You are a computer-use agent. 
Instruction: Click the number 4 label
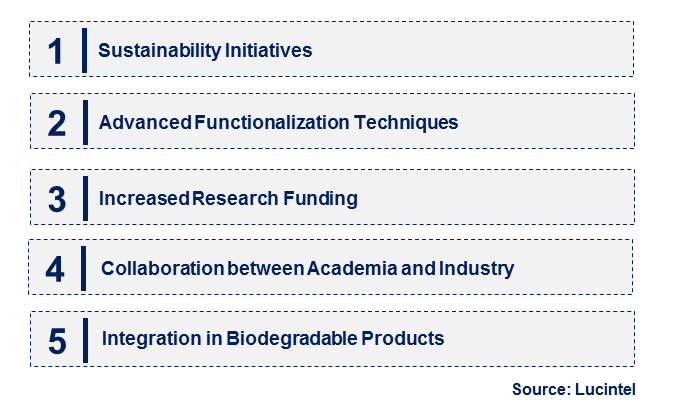(55, 269)
